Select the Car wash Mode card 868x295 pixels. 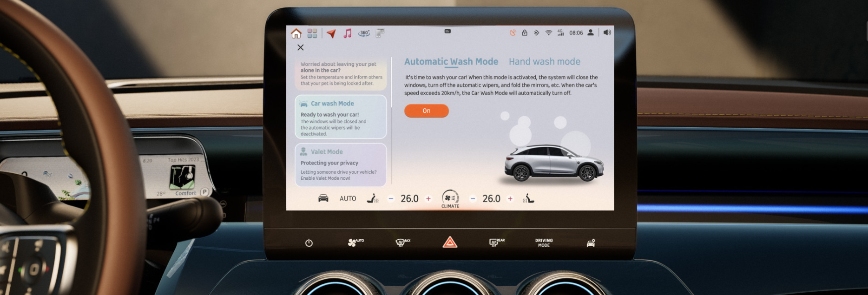tap(341, 117)
